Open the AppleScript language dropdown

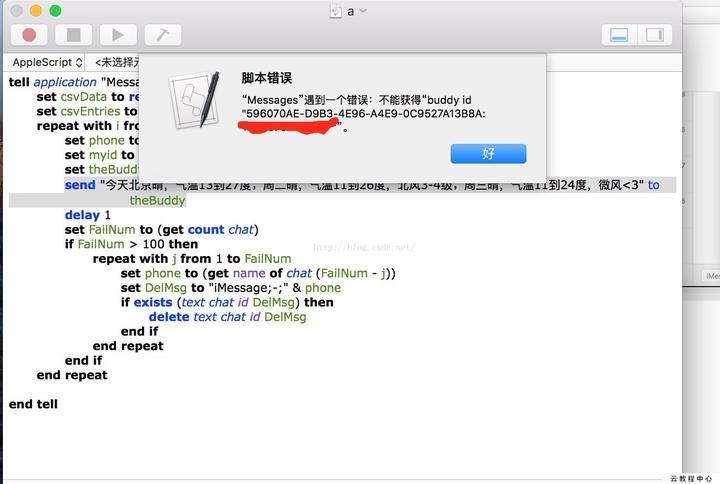[47, 62]
